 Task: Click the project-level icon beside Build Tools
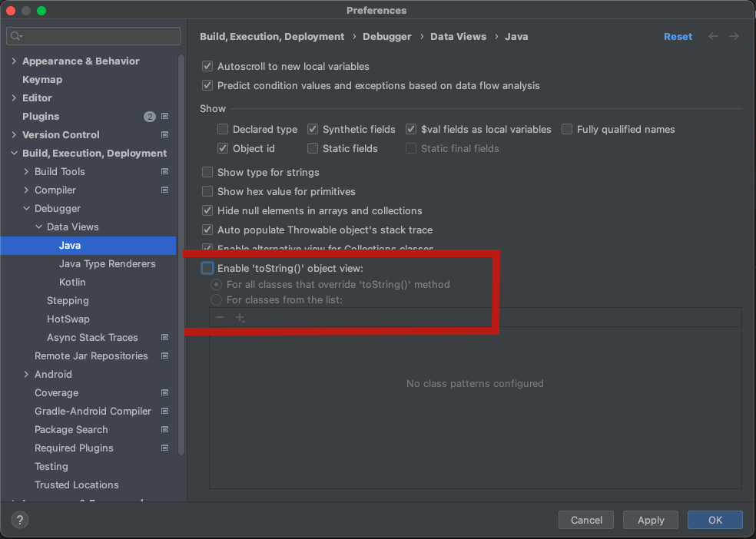(x=164, y=171)
